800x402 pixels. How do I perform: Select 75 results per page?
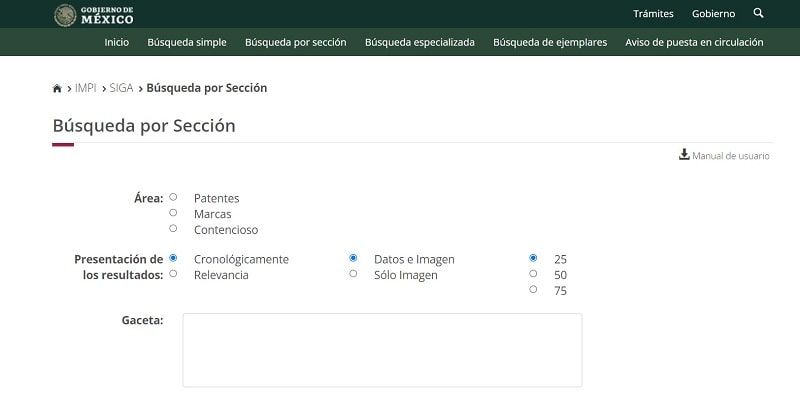(x=533, y=290)
